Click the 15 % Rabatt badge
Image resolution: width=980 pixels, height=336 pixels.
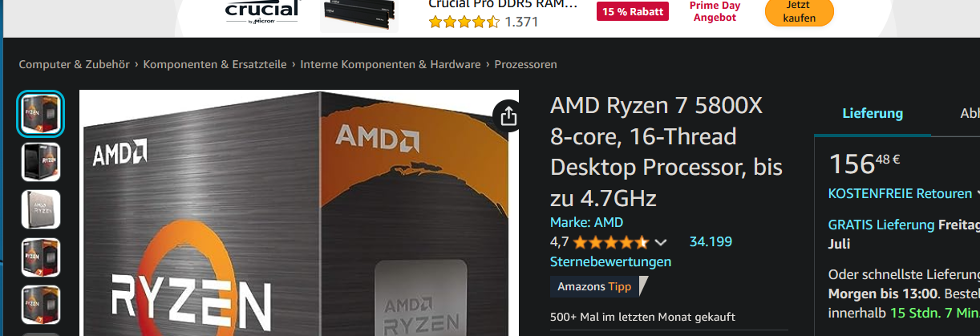[x=632, y=11]
